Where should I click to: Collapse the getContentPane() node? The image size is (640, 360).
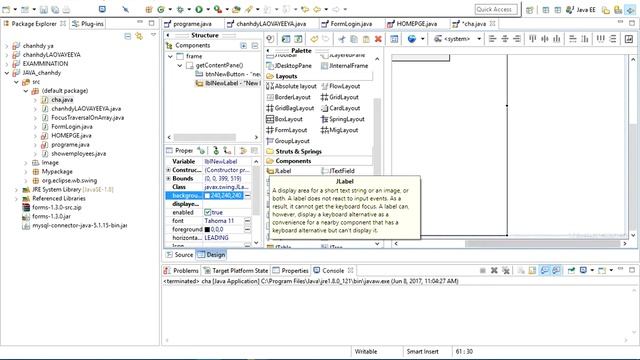pyautogui.click(x=180, y=65)
